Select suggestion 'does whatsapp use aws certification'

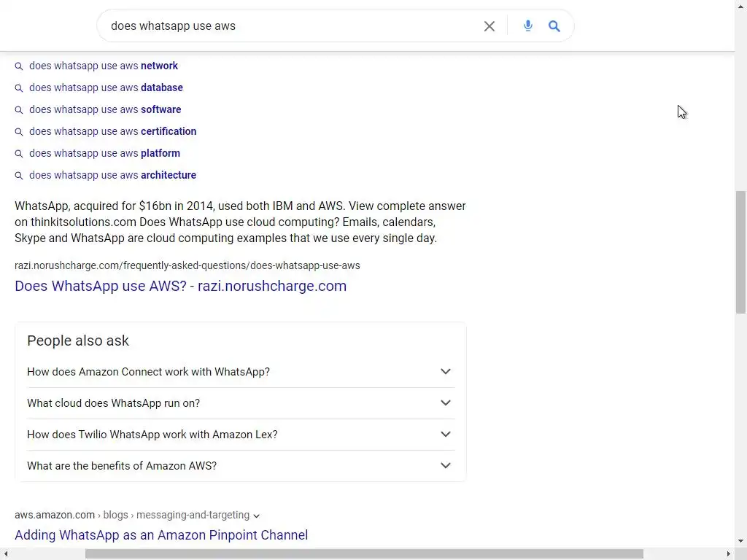point(112,131)
